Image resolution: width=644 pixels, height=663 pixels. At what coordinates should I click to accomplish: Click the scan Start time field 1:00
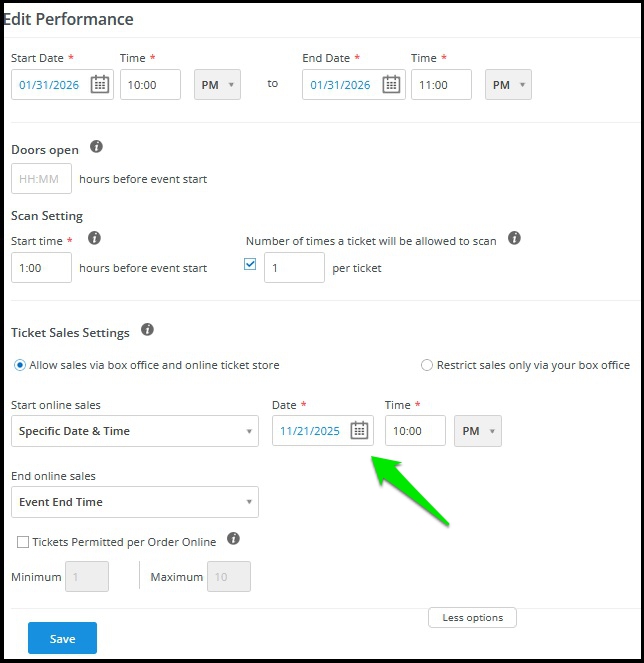(x=41, y=268)
